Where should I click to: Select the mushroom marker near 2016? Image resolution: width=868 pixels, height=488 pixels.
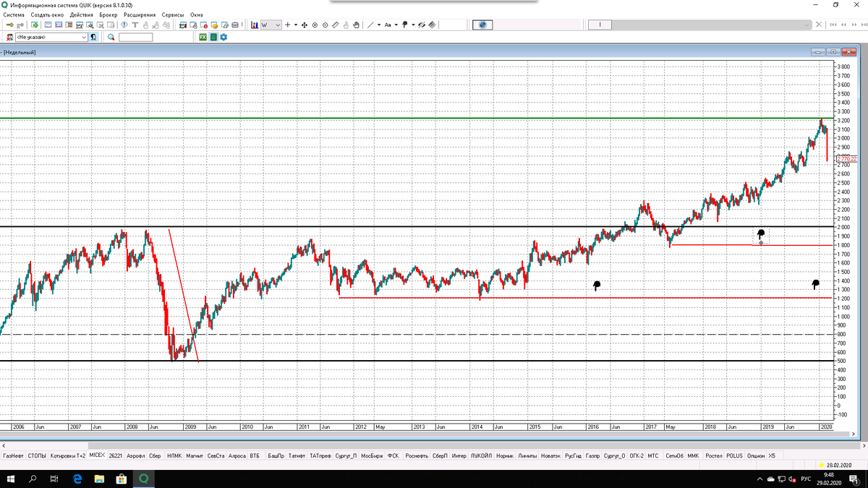coord(597,286)
